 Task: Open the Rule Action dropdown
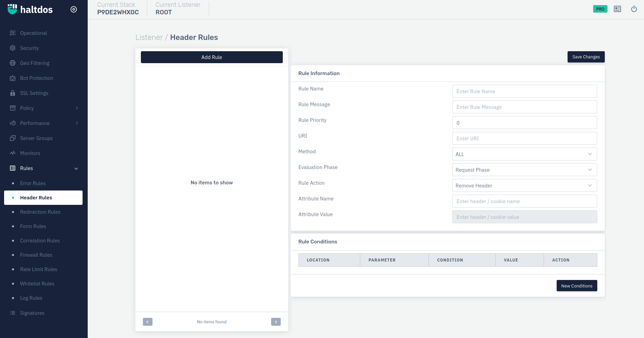pyautogui.click(x=525, y=186)
